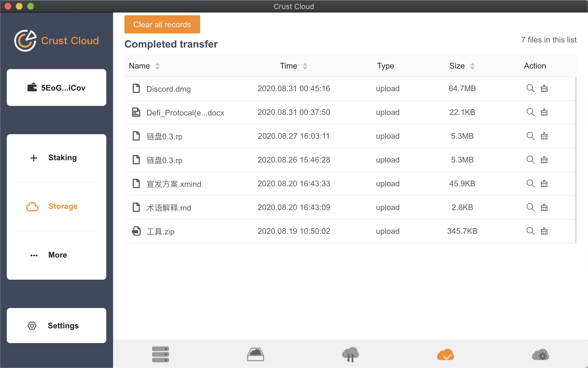
Task: Sort the list by Name column
Action: (x=157, y=66)
